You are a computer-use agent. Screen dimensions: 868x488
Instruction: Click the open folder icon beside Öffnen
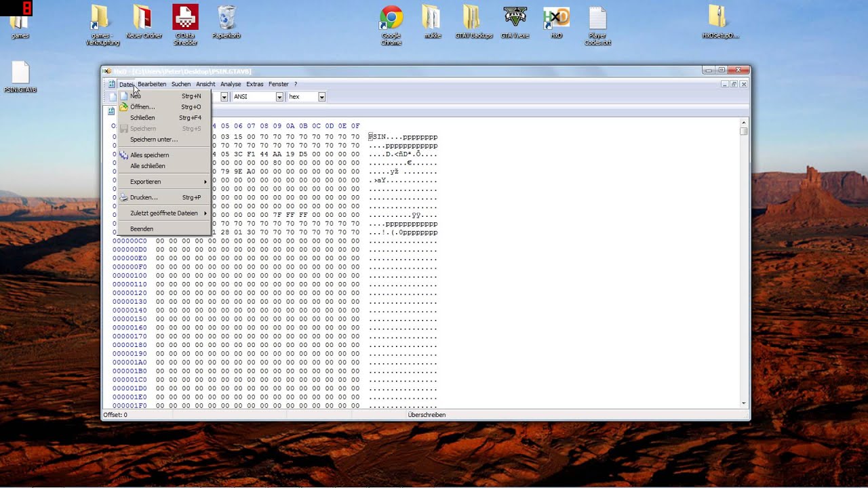coord(124,106)
